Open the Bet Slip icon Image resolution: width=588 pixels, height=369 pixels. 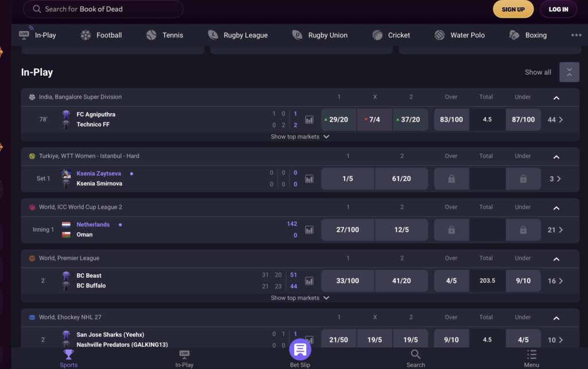[300, 349]
